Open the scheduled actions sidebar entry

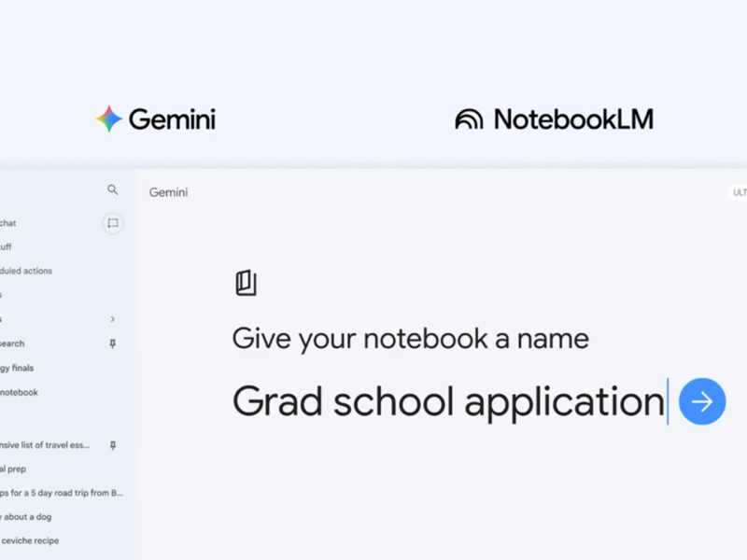pos(26,271)
